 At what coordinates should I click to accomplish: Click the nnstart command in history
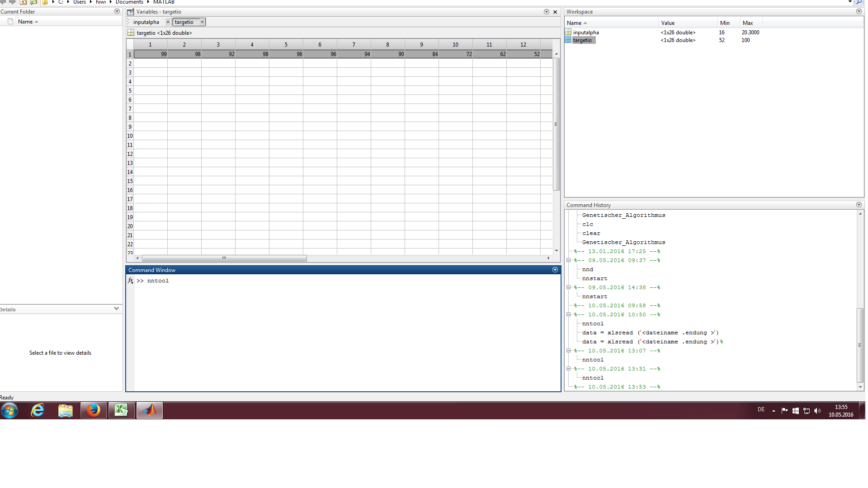coord(594,278)
